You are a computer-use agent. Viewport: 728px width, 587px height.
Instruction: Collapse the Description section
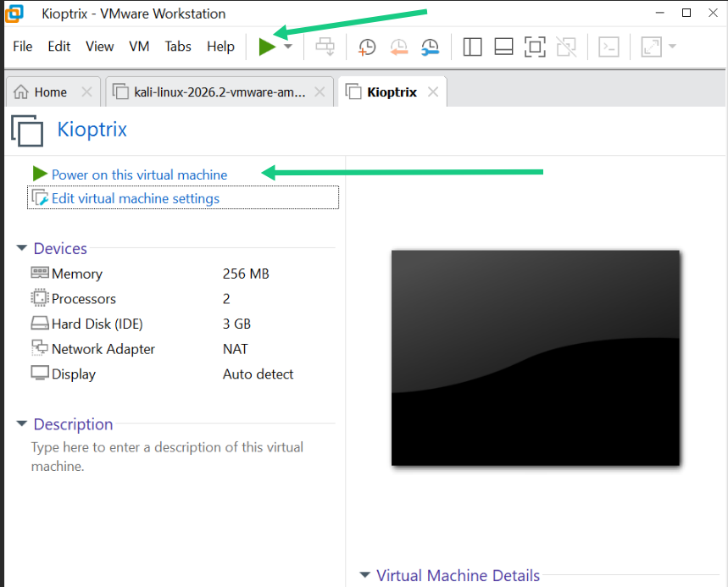click(x=21, y=424)
